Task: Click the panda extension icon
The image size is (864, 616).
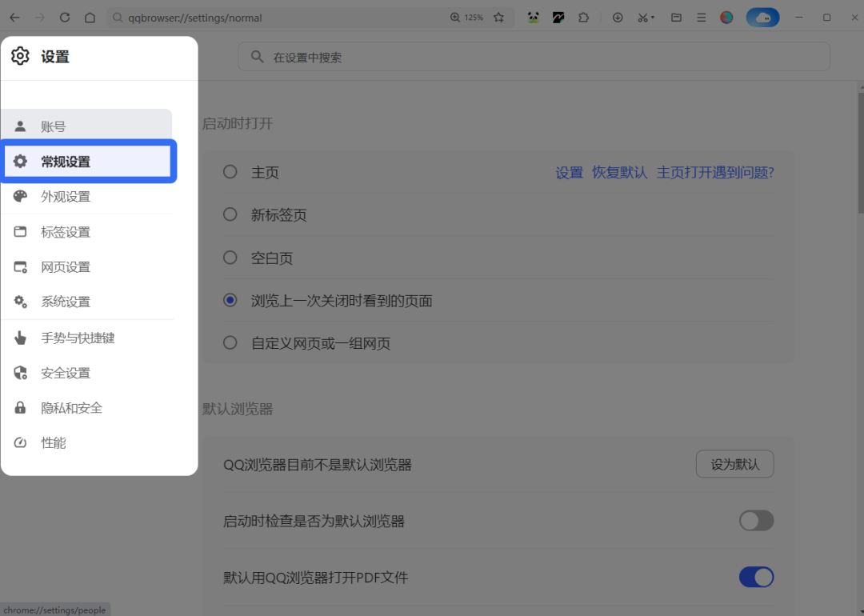Action: [534, 18]
